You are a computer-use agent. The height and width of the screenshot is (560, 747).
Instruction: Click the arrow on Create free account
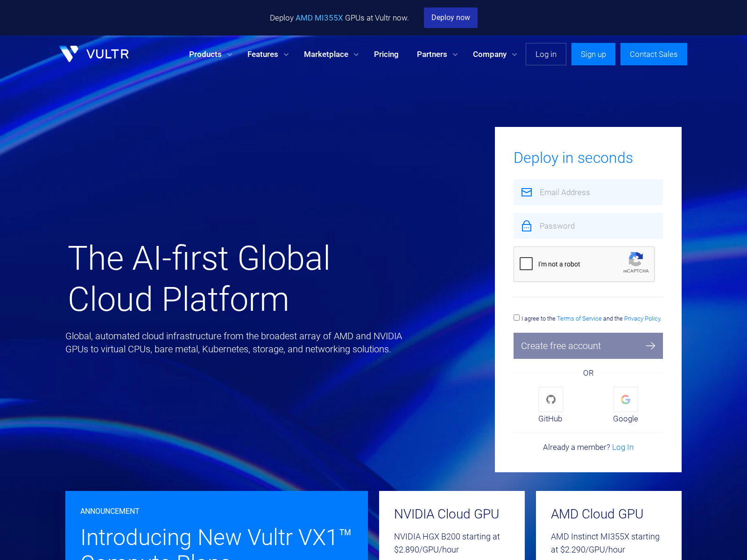(x=650, y=346)
